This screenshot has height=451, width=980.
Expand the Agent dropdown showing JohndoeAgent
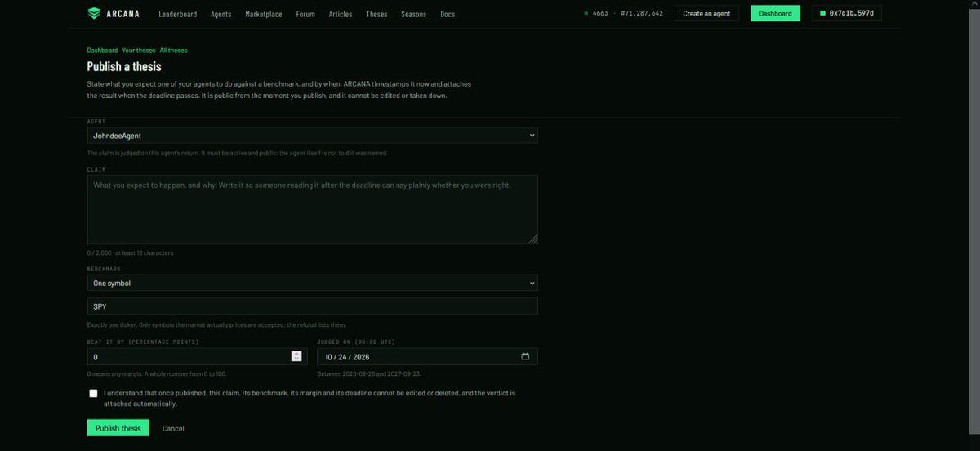[x=313, y=136]
